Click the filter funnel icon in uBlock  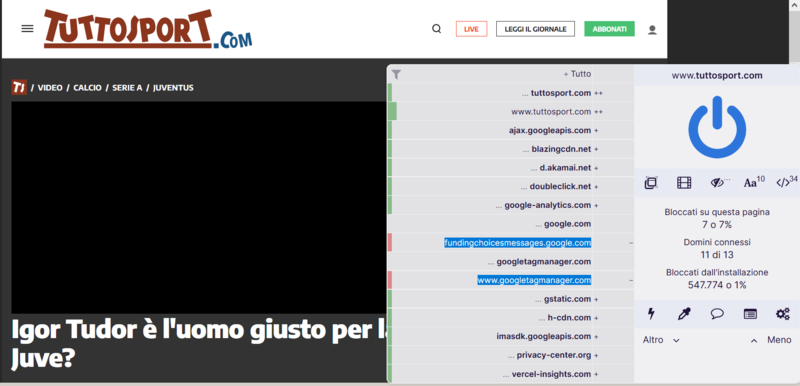[x=396, y=74]
